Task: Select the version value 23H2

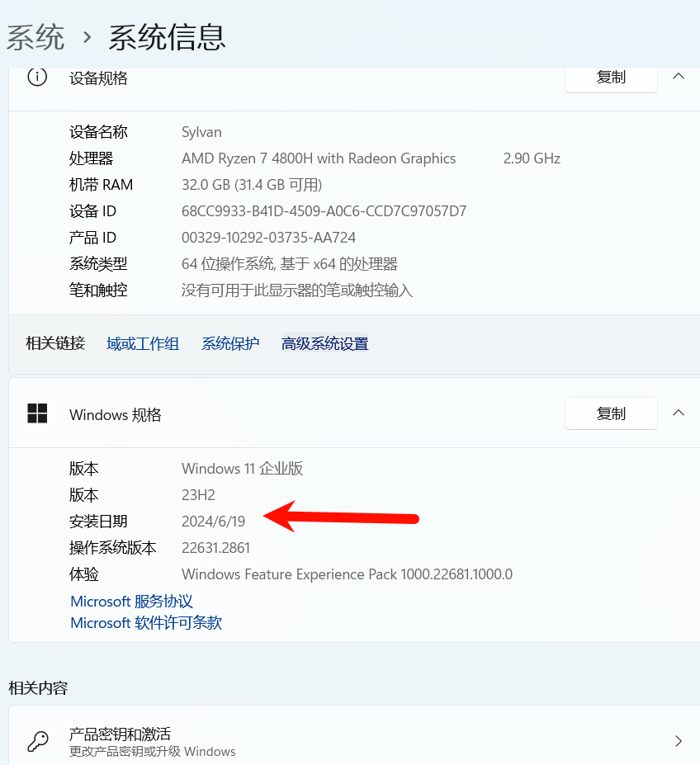Action: coord(198,495)
